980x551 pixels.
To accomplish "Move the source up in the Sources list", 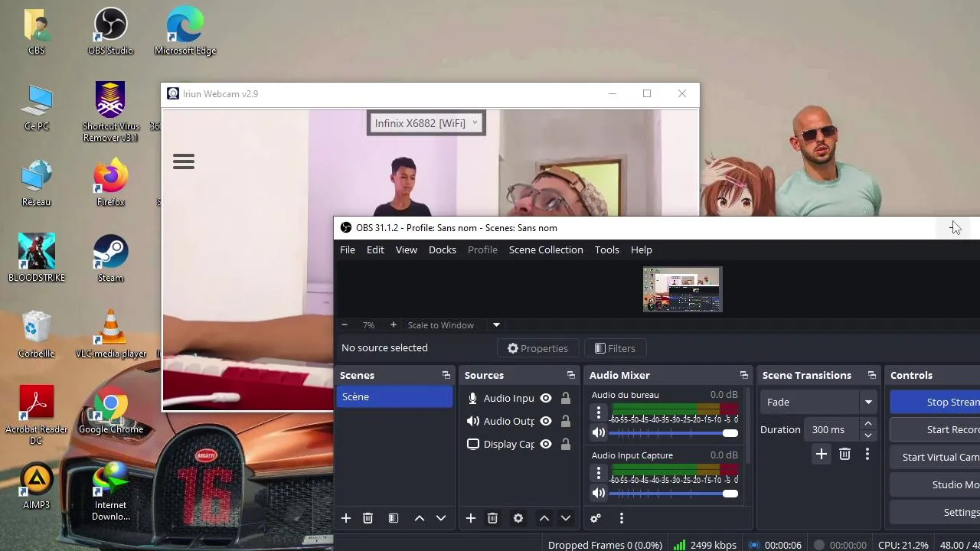I will click(x=544, y=518).
